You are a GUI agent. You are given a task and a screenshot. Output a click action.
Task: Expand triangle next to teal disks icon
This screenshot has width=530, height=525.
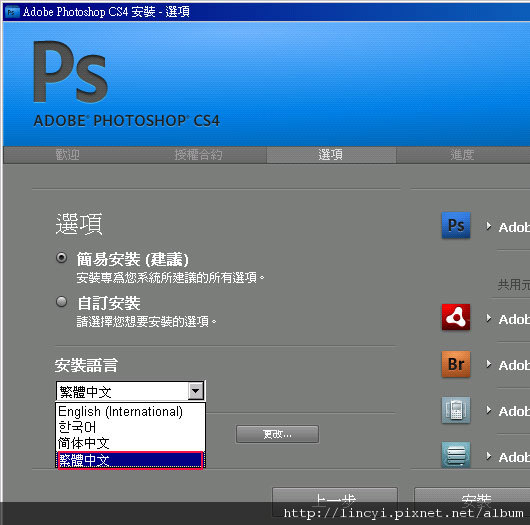click(x=488, y=456)
